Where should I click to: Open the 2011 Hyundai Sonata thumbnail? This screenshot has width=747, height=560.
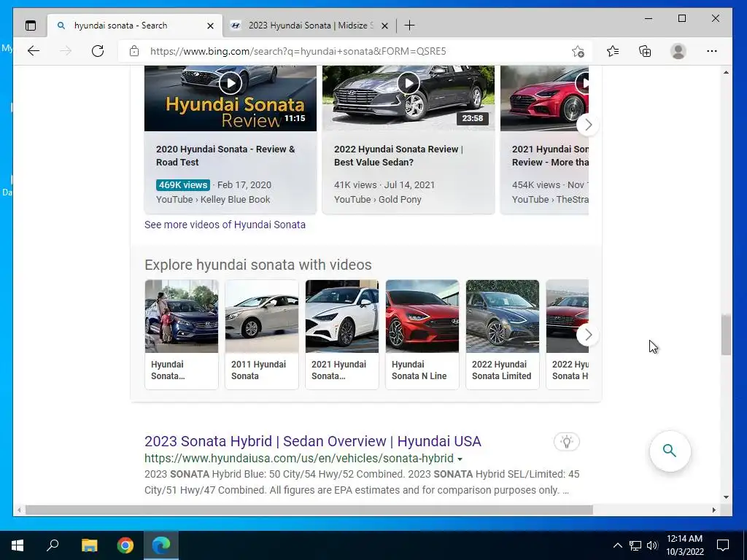[262, 316]
